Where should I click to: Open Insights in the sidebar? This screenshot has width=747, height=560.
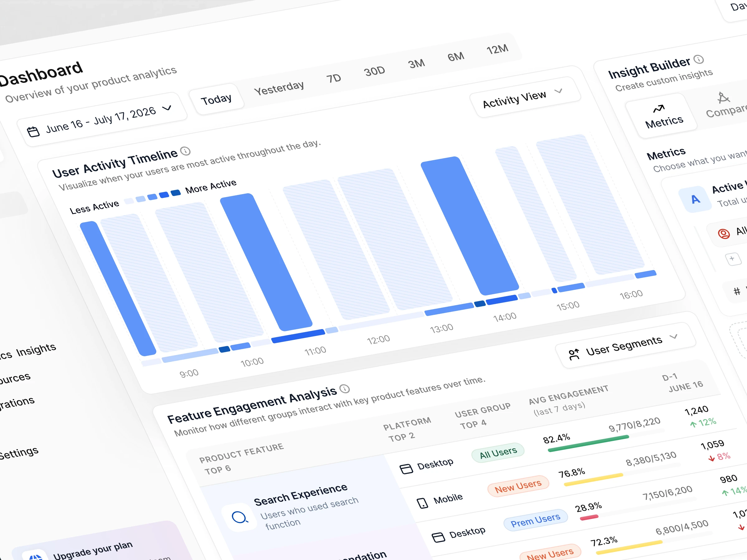click(36, 350)
